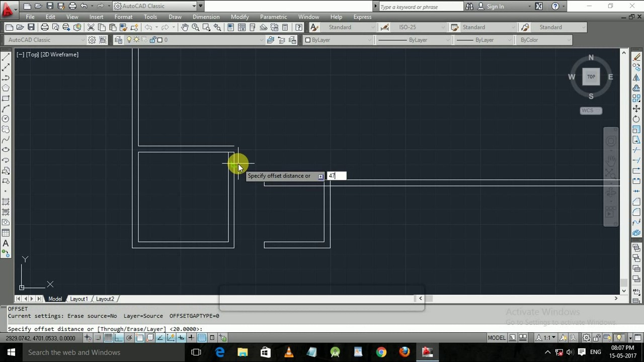
Task: Open the Table tool in Draw toolbar
Action: [6, 233]
